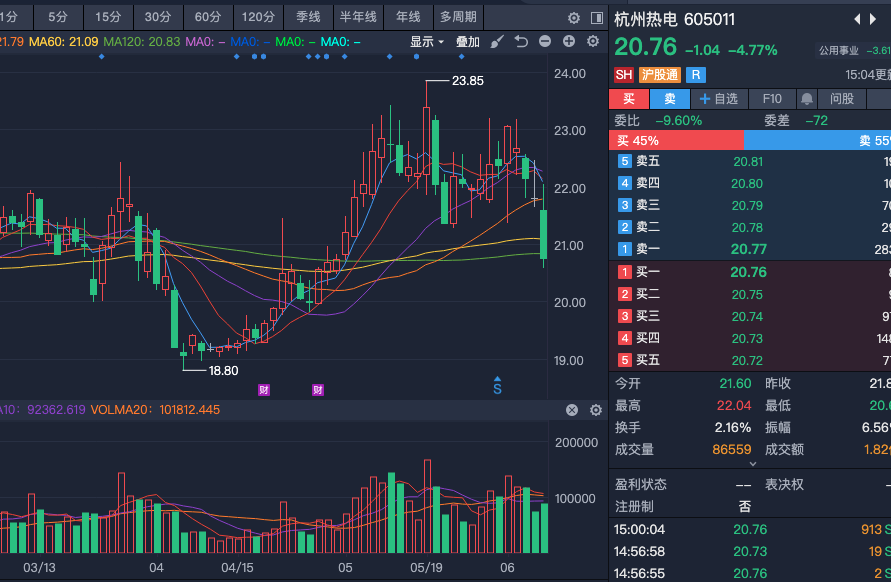Click the blue S signal marker
Screen dimensions: 891x582
point(497,386)
